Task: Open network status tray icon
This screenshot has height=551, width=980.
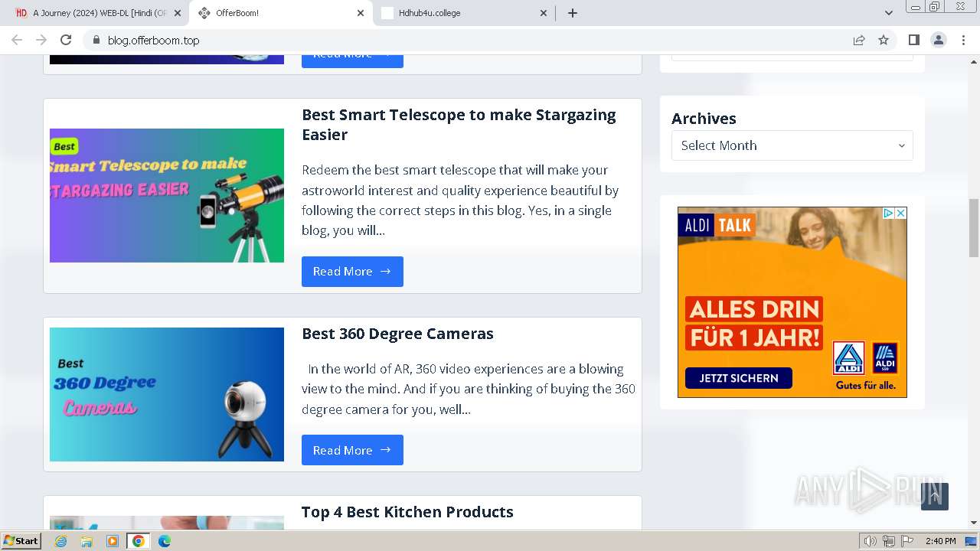Action: pos(889,541)
